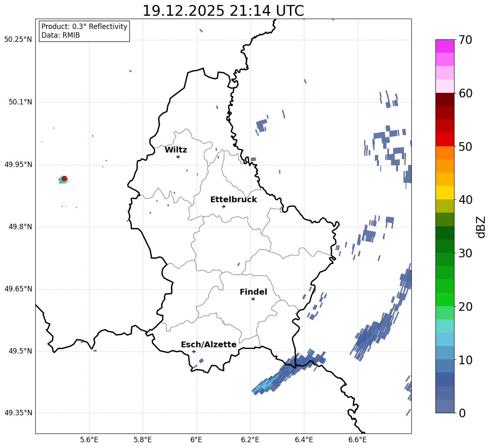
Task: Click the Esch/Alzette station cross marker
Action: coord(194,351)
